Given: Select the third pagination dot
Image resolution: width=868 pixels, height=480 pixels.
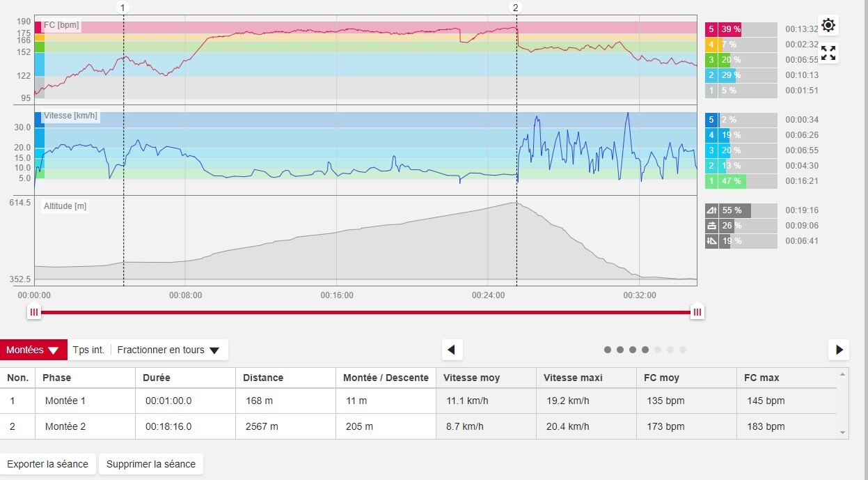Looking at the screenshot, I should tap(633, 350).
